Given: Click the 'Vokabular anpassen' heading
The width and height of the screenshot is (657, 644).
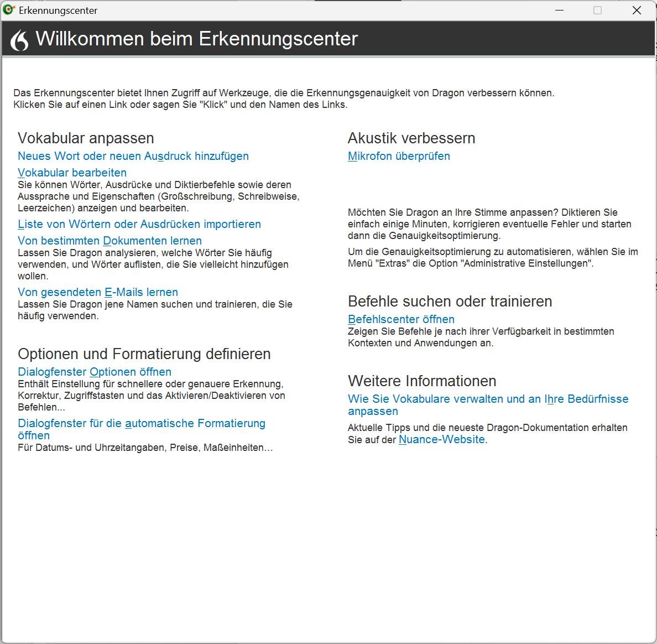Looking at the screenshot, I should [x=86, y=138].
